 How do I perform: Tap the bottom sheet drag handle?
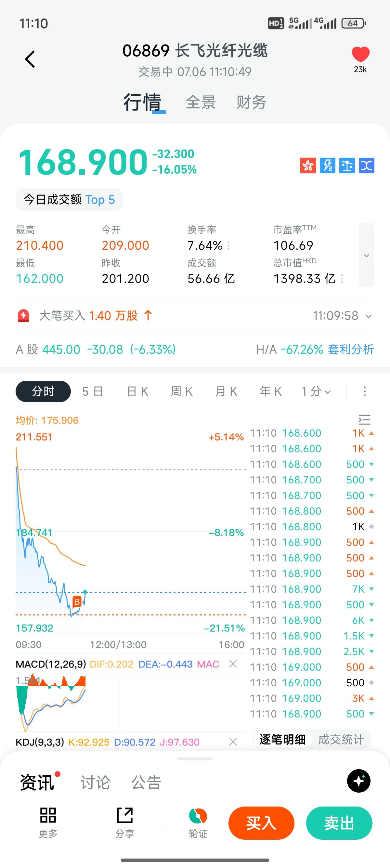point(195,759)
